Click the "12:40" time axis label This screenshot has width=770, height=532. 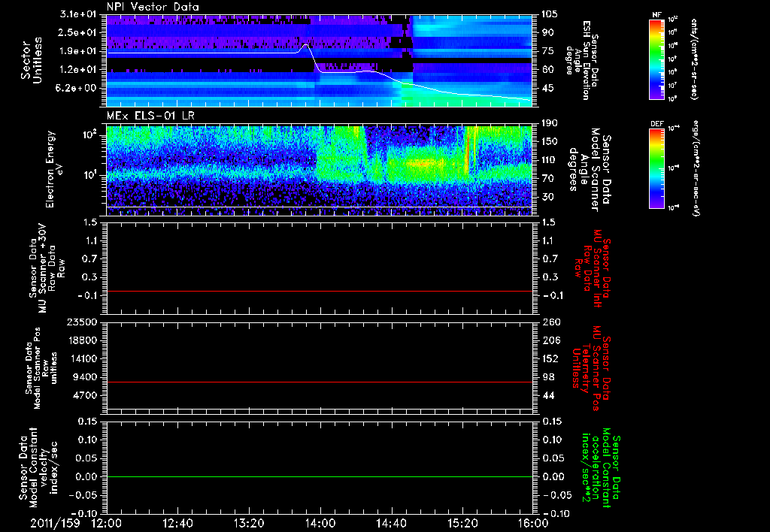[177, 523]
